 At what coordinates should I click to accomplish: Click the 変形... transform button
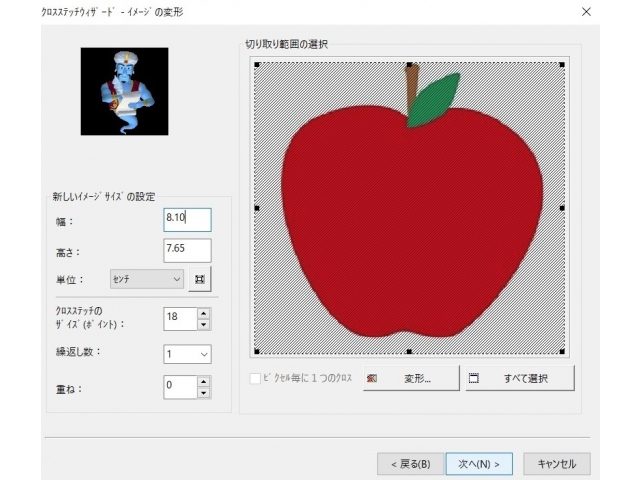coord(411,378)
